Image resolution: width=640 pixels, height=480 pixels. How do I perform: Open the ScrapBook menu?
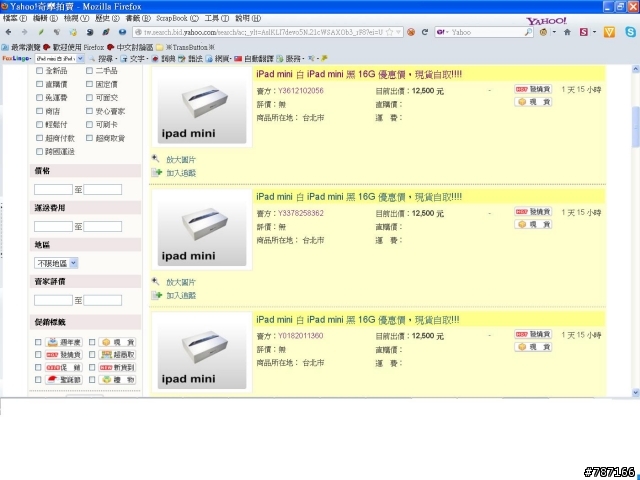pos(177,18)
